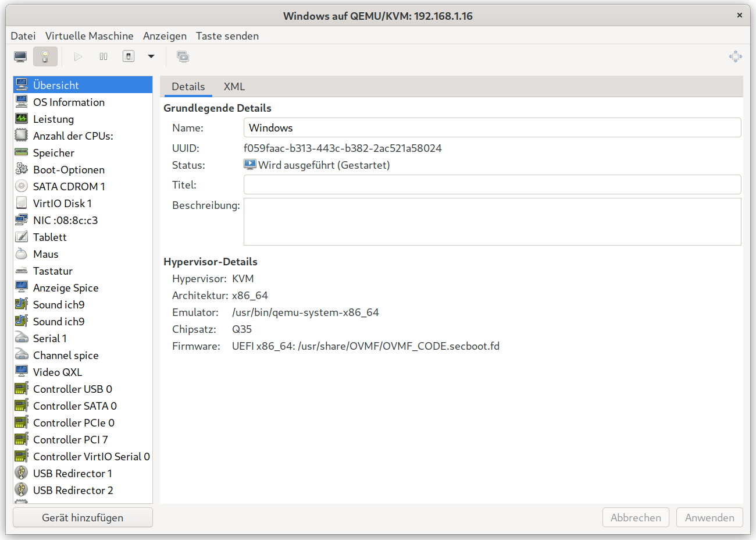
Task: Click the Beschreibung text area
Action: pos(491,222)
